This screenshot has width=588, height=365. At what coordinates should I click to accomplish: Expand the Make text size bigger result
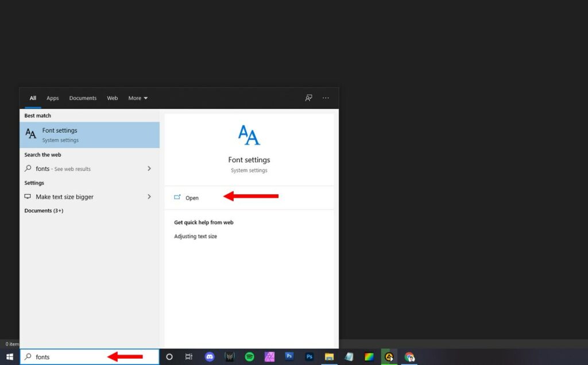point(149,197)
